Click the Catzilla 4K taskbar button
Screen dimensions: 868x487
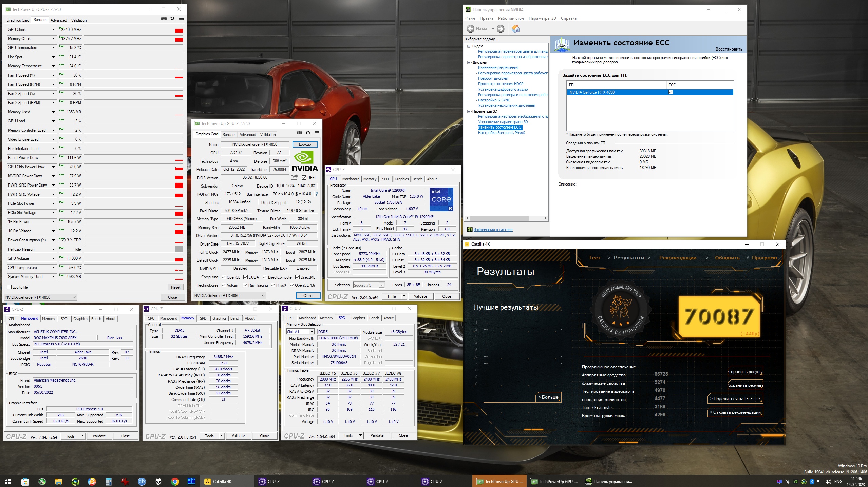pyautogui.click(x=227, y=481)
